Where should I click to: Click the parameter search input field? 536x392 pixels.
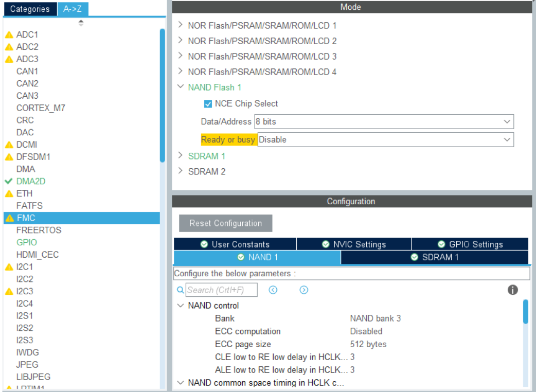coord(221,290)
